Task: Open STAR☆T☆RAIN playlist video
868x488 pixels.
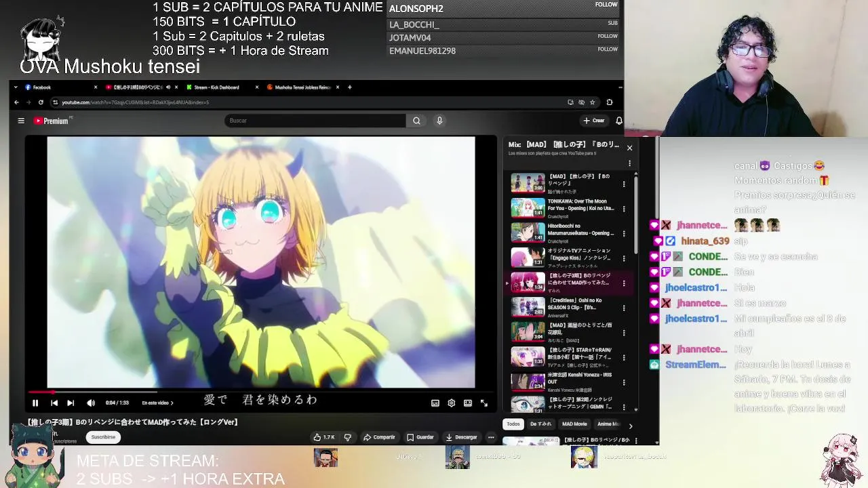Action: tap(528, 357)
